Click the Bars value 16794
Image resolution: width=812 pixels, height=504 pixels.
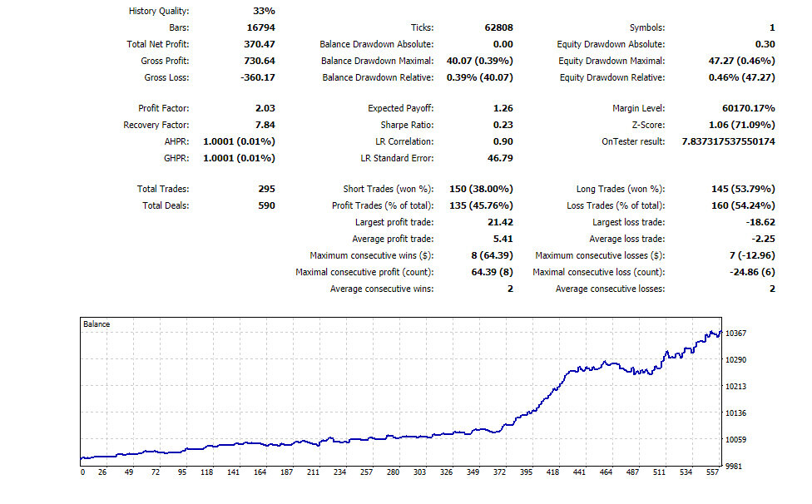261,27
